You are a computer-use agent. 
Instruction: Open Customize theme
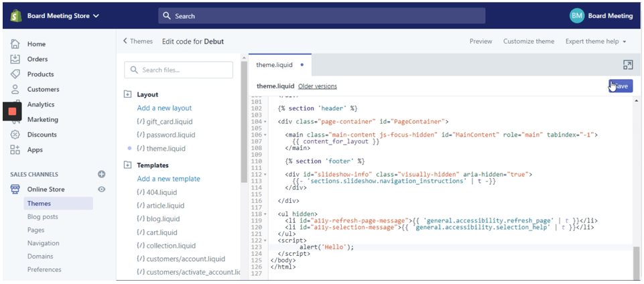(529, 42)
